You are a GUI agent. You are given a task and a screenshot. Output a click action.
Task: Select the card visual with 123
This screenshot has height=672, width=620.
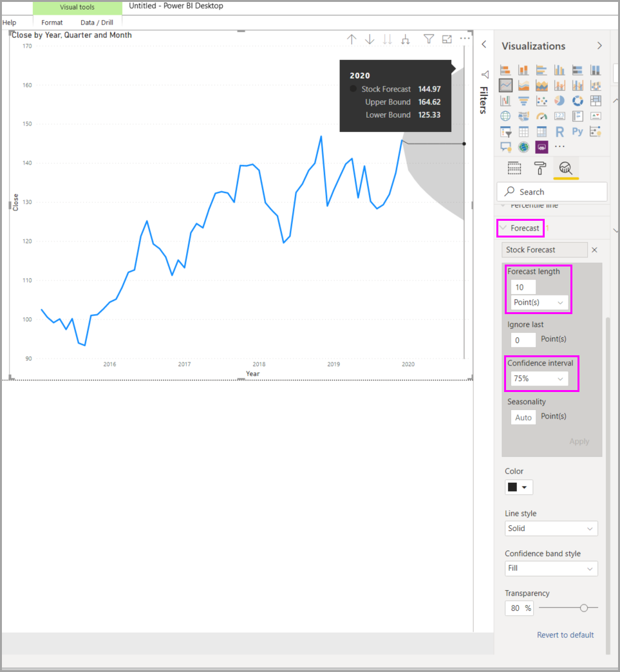click(559, 116)
